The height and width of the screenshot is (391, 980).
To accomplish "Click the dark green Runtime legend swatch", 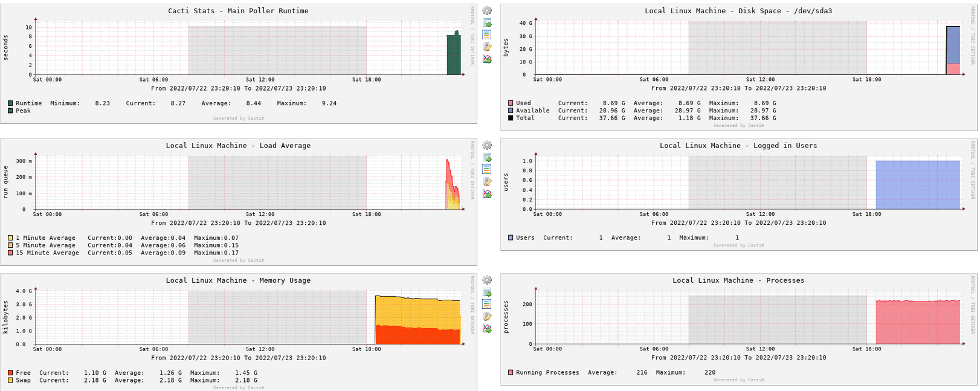I will coord(10,103).
